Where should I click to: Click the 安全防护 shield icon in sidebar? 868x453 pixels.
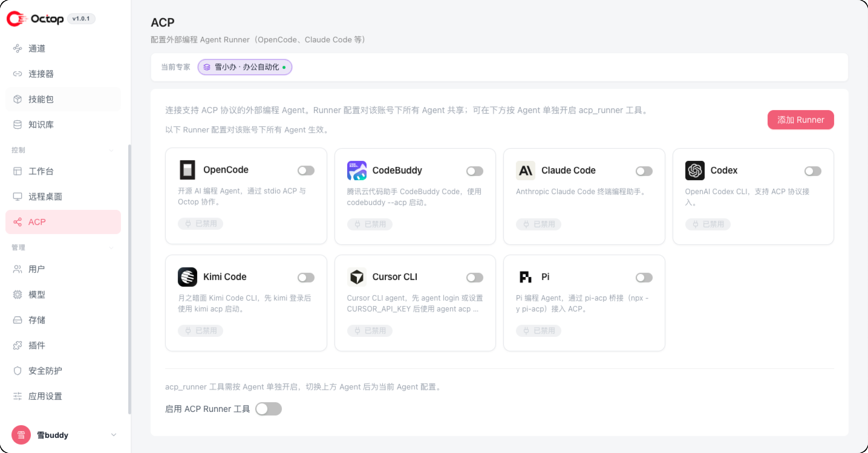18,371
